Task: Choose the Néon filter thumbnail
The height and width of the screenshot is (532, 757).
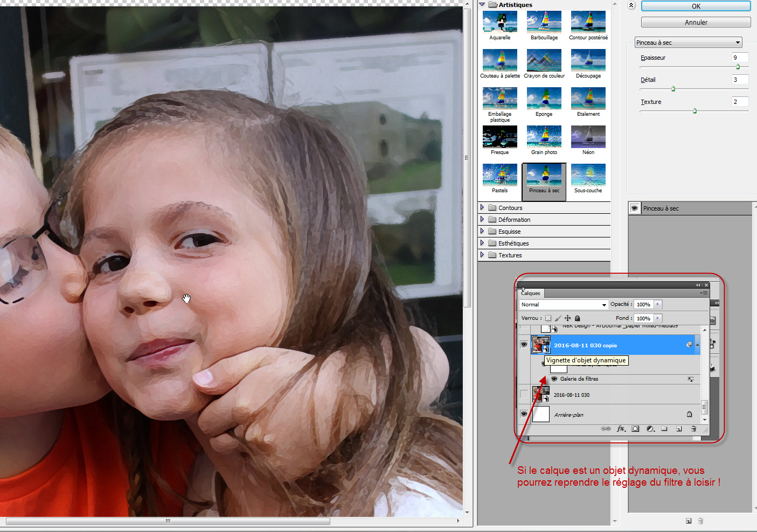Action: tap(588, 137)
